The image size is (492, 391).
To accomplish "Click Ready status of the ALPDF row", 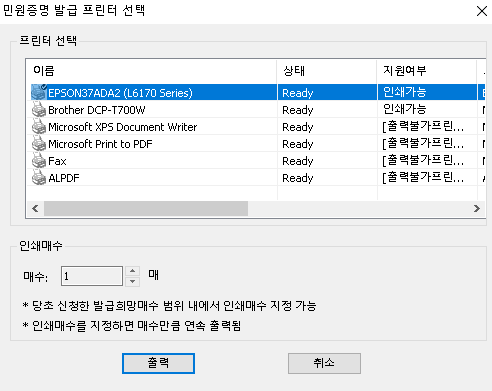I will point(298,178).
